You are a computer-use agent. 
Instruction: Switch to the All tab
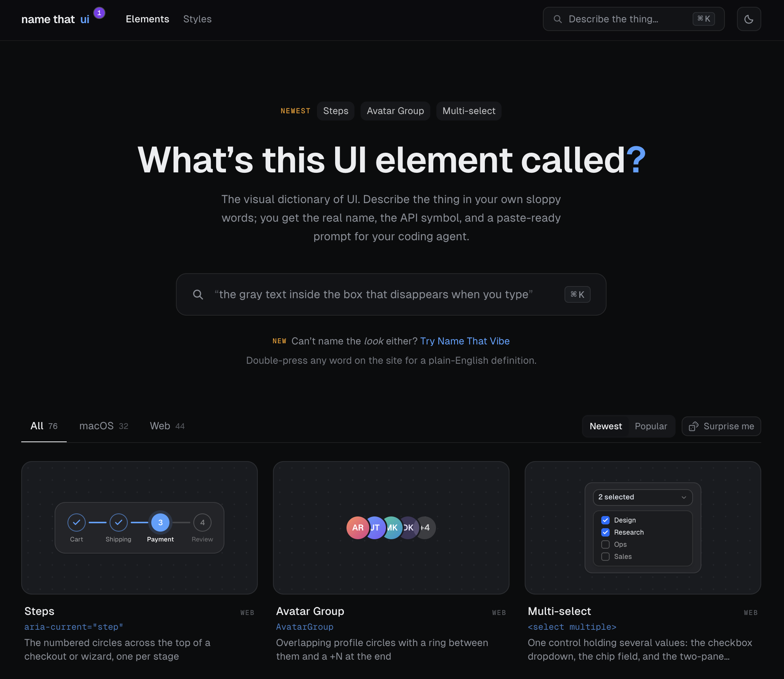[44, 426]
